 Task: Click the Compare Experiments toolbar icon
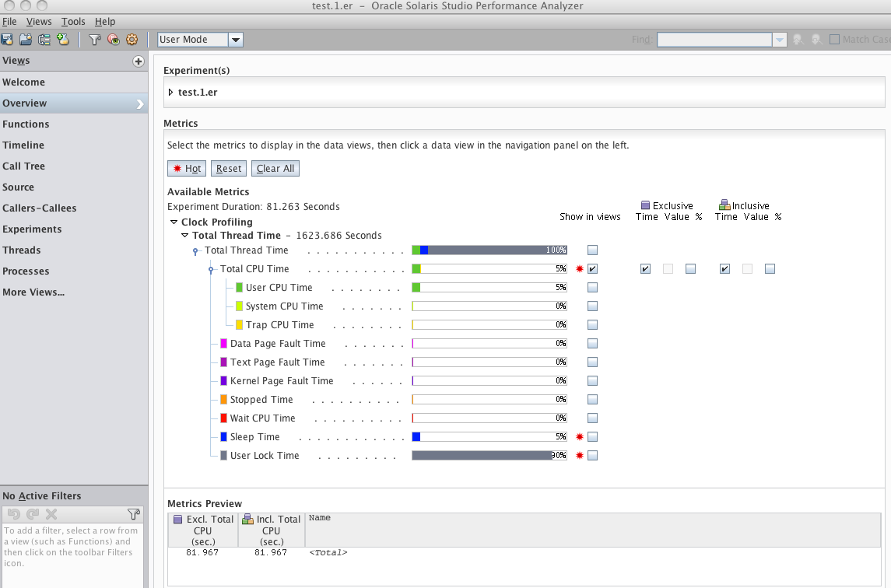(x=44, y=39)
